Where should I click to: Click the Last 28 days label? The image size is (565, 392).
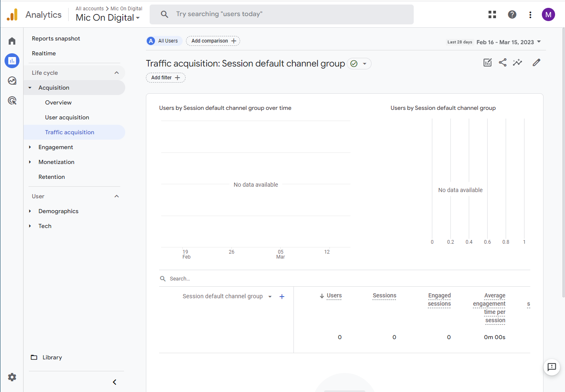click(460, 42)
